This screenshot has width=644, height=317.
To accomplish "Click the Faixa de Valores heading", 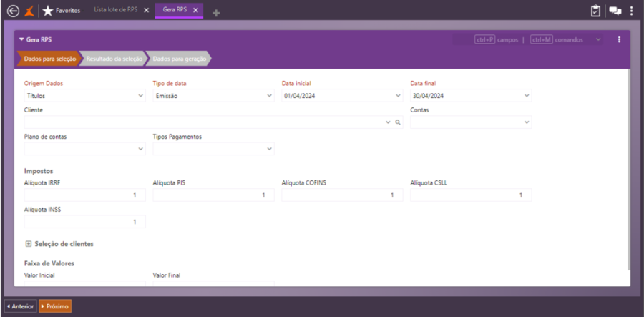I will pos(49,263).
